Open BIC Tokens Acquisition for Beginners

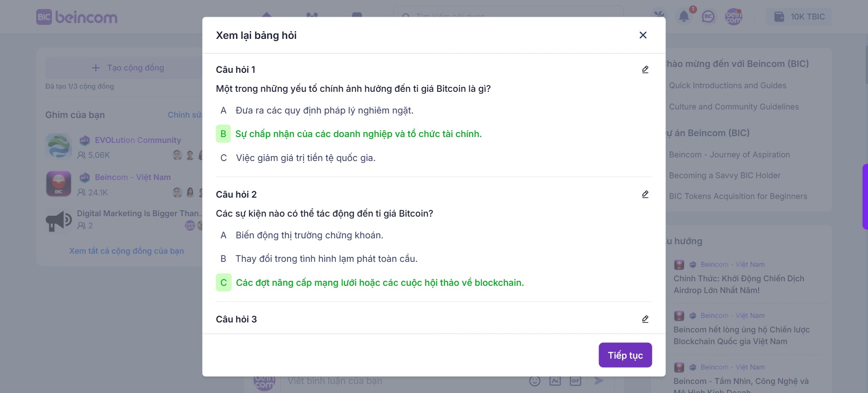point(738,196)
